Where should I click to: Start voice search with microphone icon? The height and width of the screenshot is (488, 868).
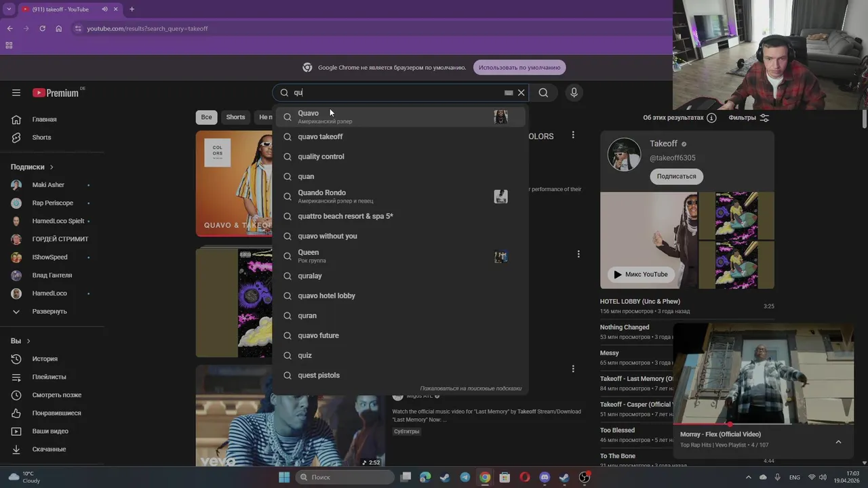[x=574, y=93]
